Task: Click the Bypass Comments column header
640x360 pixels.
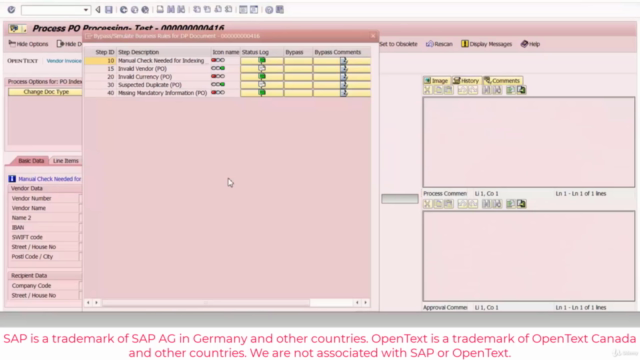Action: pos(342,52)
